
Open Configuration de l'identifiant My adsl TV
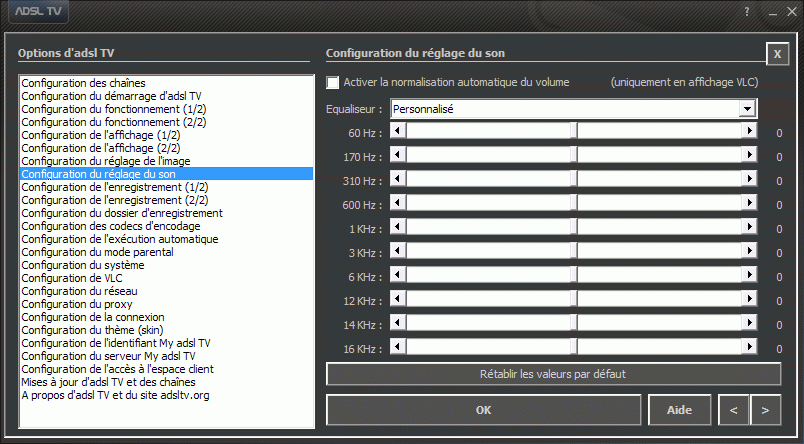pyautogui.click(x=166, y=343)
